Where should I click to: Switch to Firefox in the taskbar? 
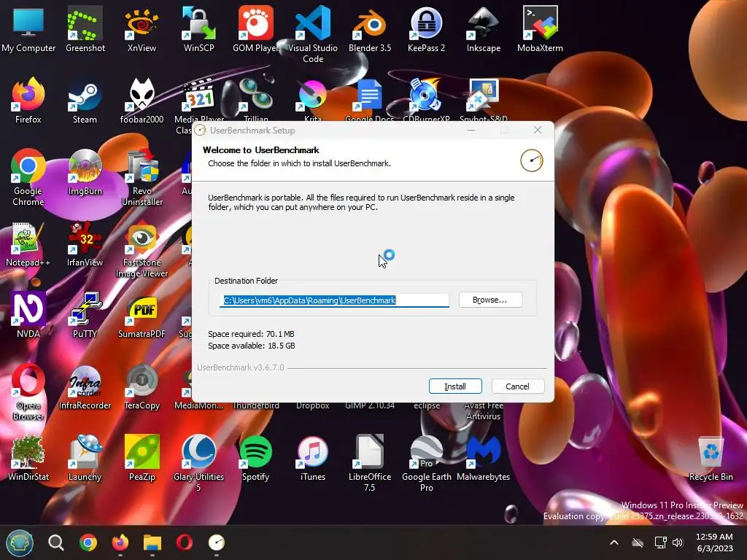click(120, 542)
